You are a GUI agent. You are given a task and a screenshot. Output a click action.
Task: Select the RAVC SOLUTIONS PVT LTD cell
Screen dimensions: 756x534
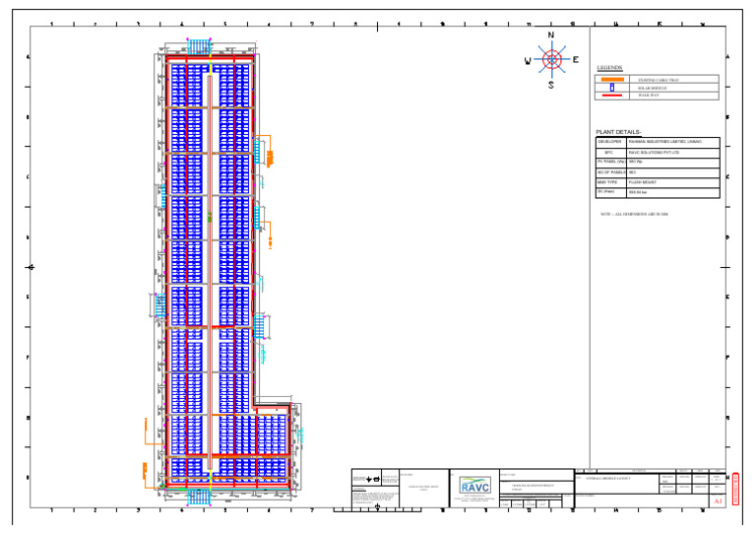[673, 153]
